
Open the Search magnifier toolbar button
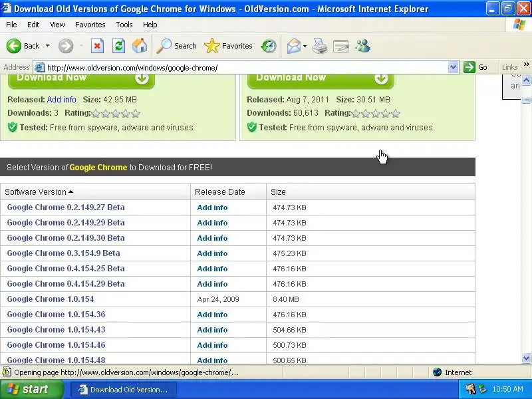pos(176,46)
